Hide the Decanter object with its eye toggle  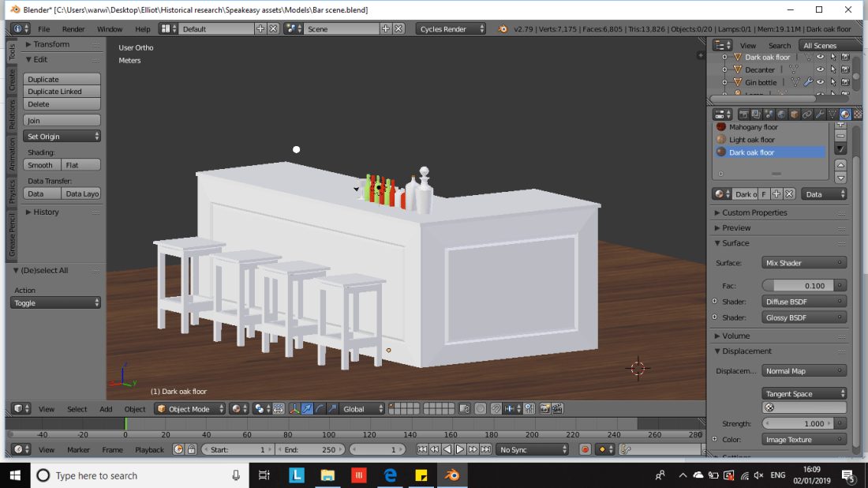coord(820,69)
